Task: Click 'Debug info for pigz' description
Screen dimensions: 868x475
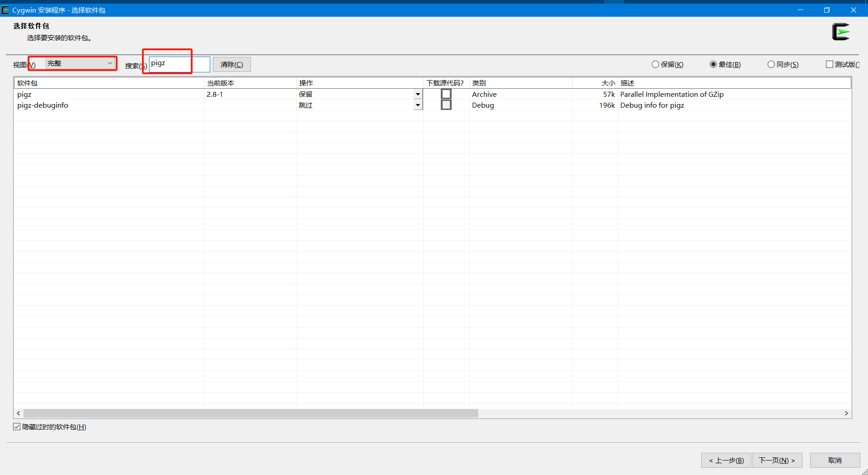Action: click(x=652, y=105)
